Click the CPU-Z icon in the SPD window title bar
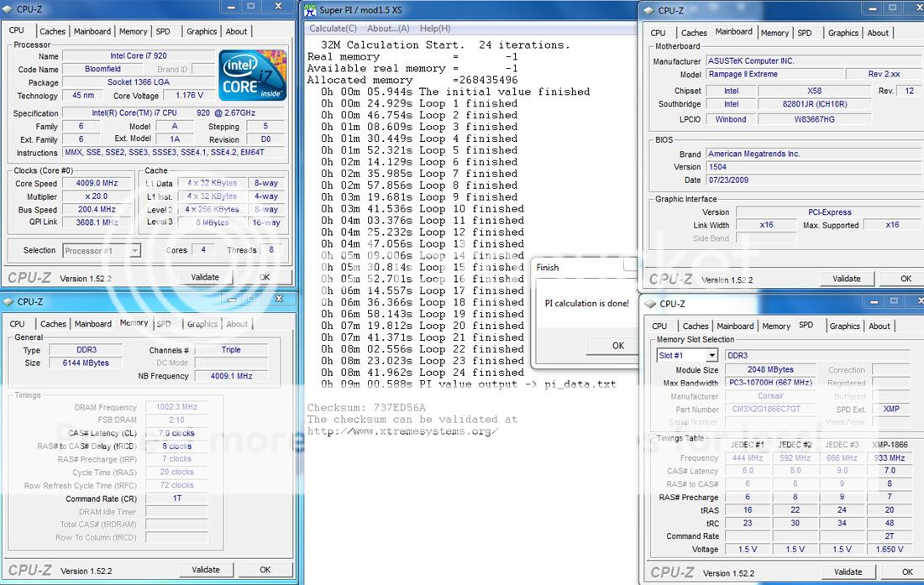 point(650,304)
